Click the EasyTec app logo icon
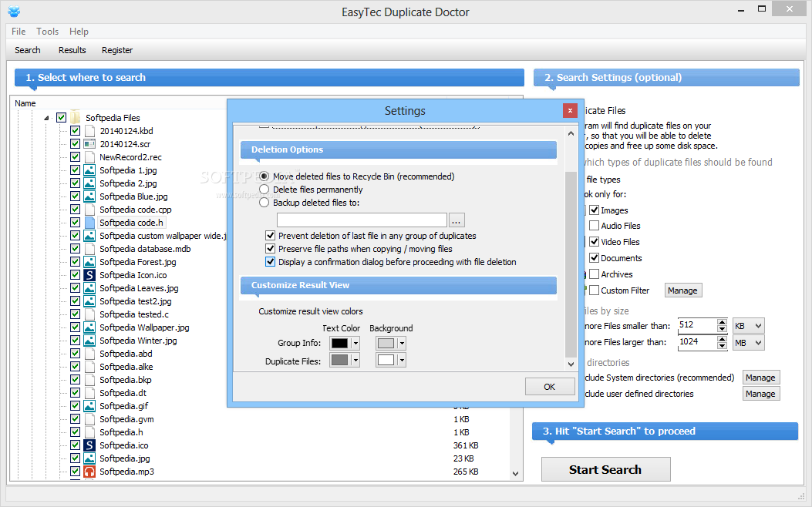The width and height of the screenshot is (812, 507). tap(14, 11)
